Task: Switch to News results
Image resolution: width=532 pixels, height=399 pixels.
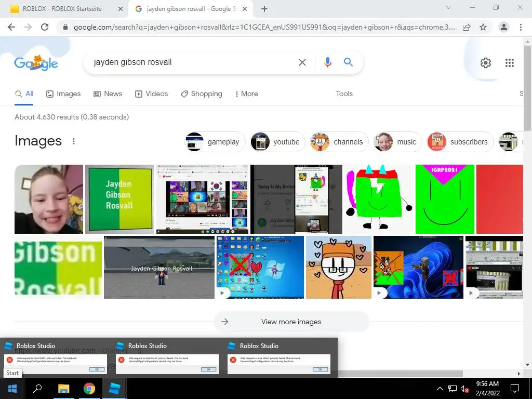Action: coord(108,94)
